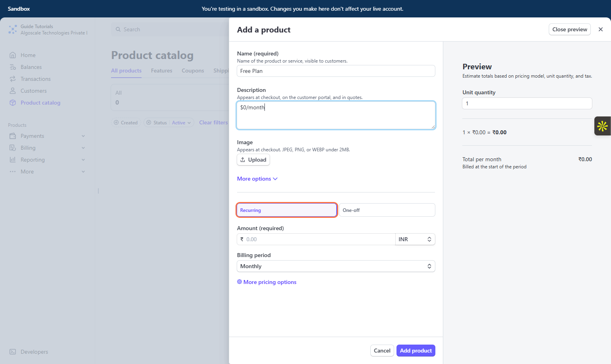Click the Billing receipt icon
Viewport: 611px width, 364px height.
[x=13, y=148]
